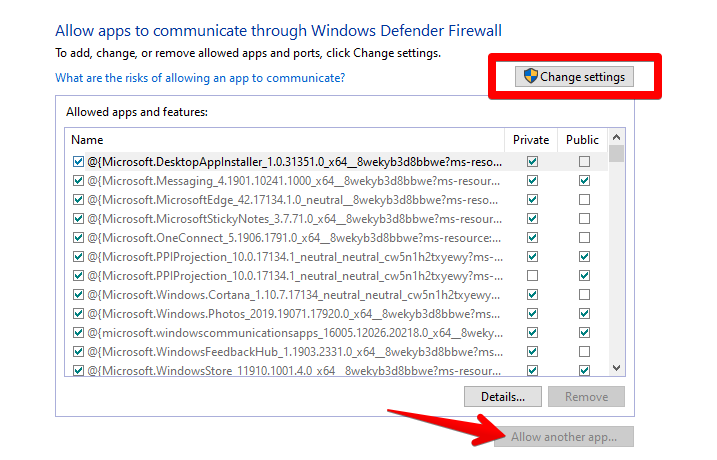Select the @{microsoft.windowscommunicationsapps_16005 row text
The width and height of the screenshot is (717, 460).
[x=295, y=333]
